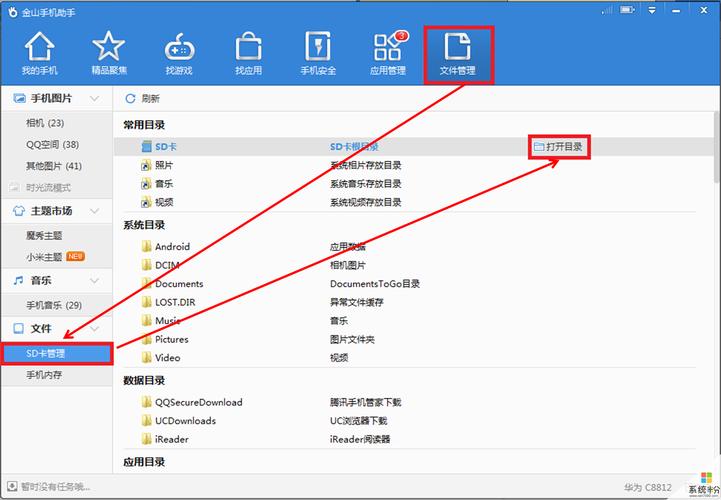721x500 pixels.
Task: Collapse the 主题市场 section chevron
Action: (94, 211)
